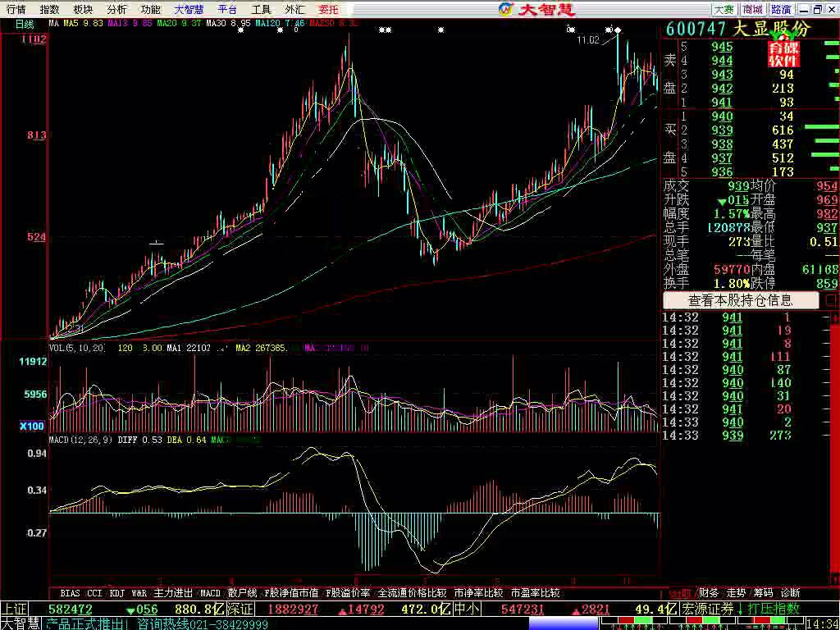Open the 诊断 tab in side panel
Screen dimensions: 840x630
pyautogui.click(x=790, y=592)
